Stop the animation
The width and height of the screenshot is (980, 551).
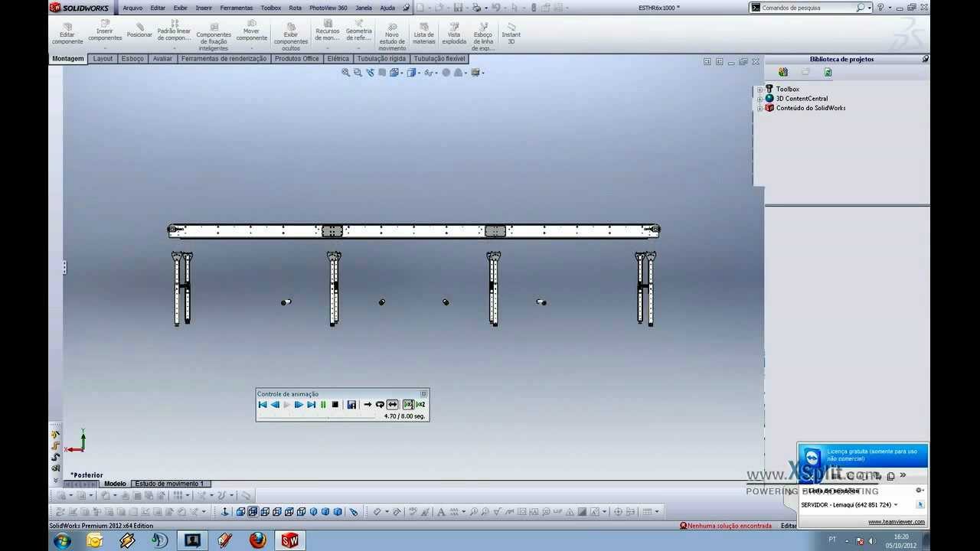[335, 405]
